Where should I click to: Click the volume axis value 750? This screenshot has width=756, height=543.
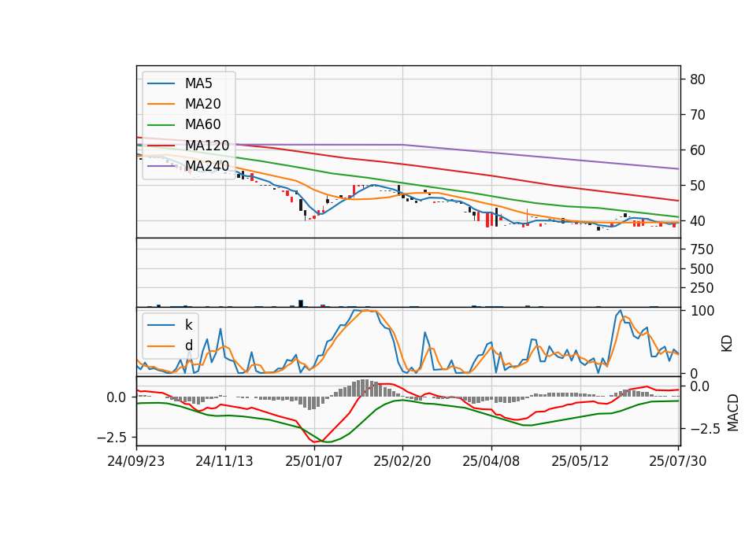click(x=702, y=249)
